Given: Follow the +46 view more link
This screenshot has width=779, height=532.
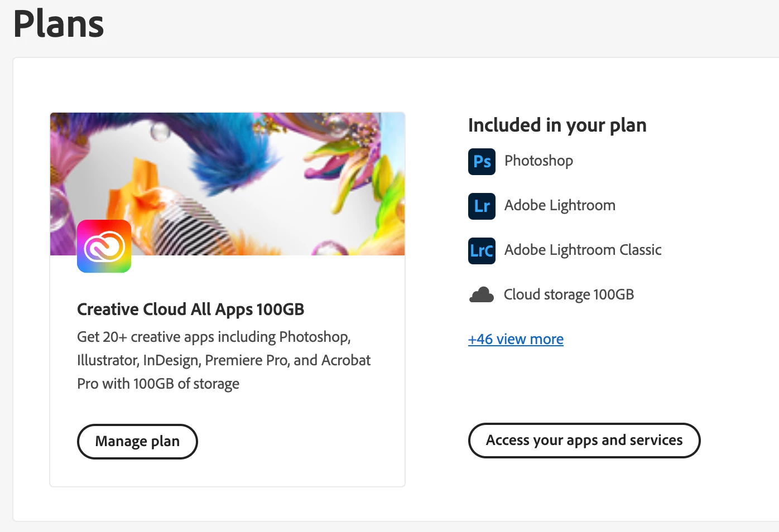Looking at the screenshot, I should (516, 339).
